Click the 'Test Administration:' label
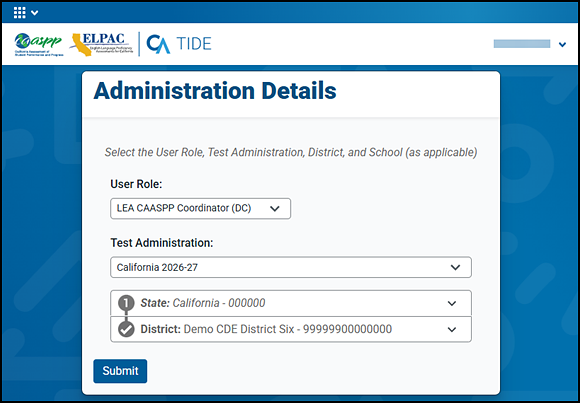Screen dimensions: 580x403 click(162, 243)
